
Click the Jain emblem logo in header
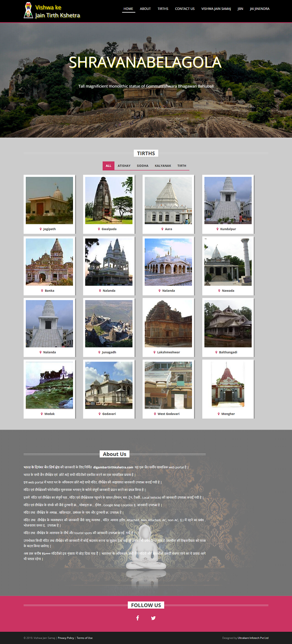[x=28, y=10]
